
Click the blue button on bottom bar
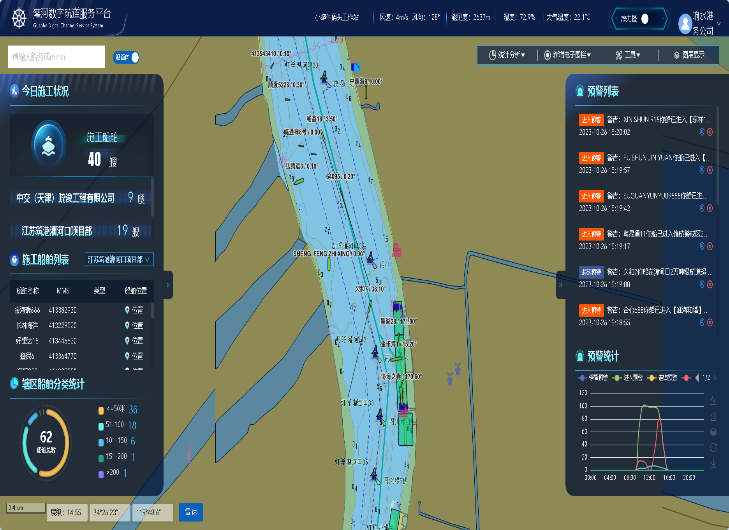[x=191, y=512]
